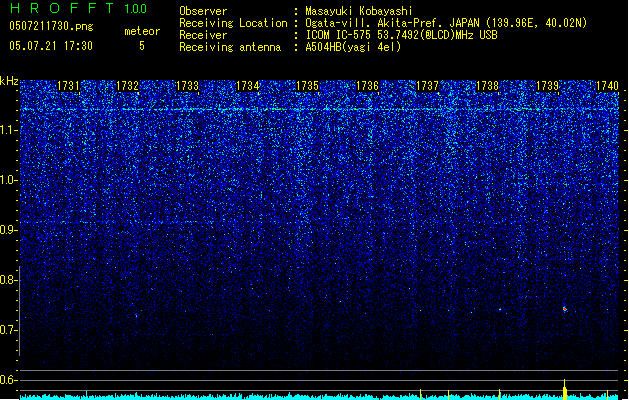Screen dimensions: 629x400
Task: Click the 1.1 kHz axis label
Action: click(x=8, y=130)
